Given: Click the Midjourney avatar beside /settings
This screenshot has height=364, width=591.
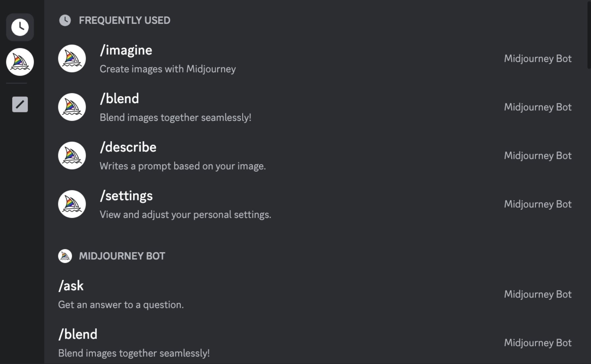Looking at the screenshot, I should pyautogui.click(x=72, y=204).
